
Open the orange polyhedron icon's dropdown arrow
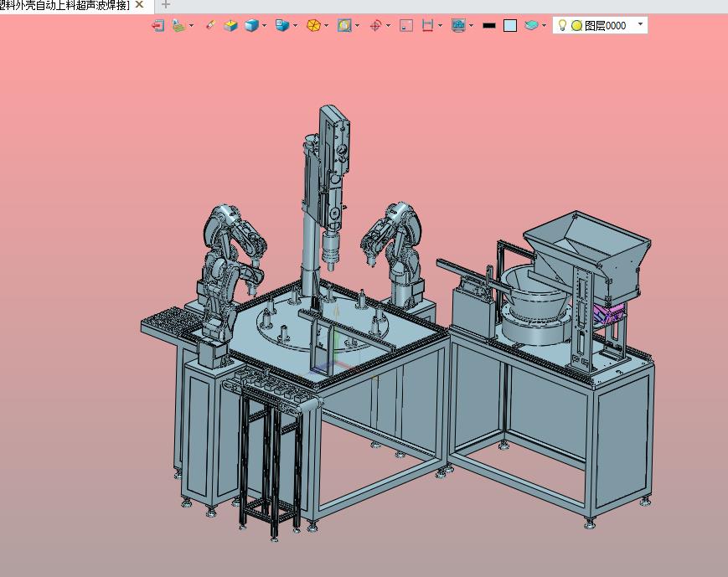pos(326,25)
